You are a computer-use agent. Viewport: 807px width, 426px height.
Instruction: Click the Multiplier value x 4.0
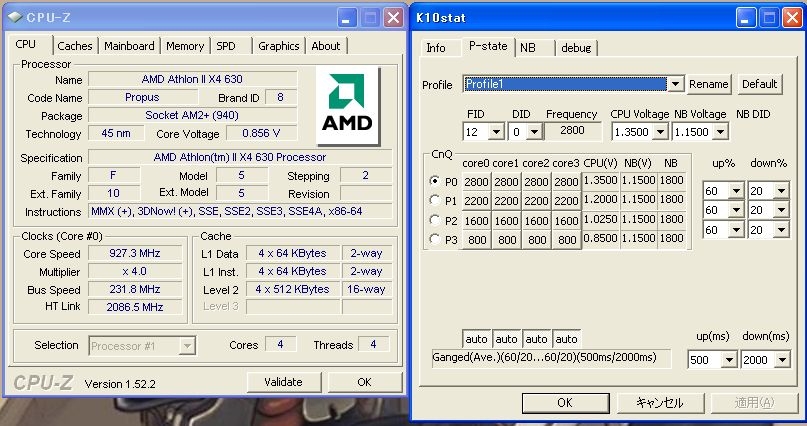pos(135,271)
